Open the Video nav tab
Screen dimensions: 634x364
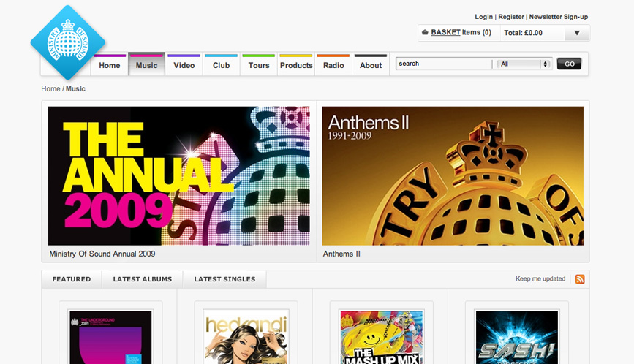pos(184,65)
